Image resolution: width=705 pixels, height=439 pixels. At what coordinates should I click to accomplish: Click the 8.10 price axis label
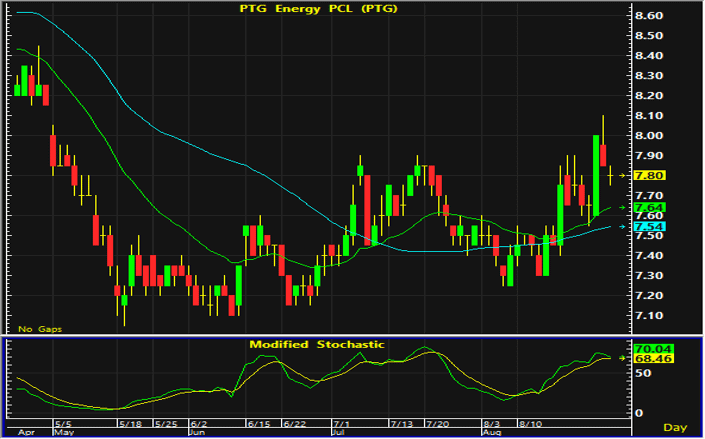pos(648,116)
